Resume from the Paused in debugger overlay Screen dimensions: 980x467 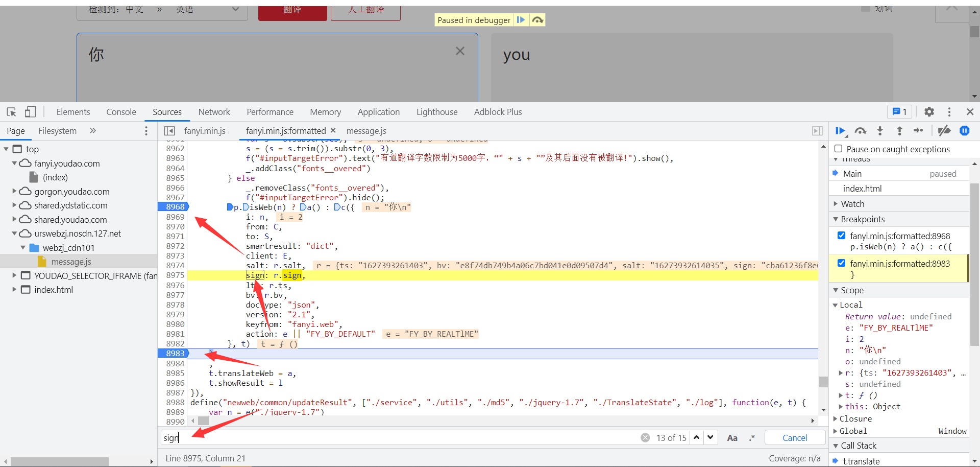[x=521, y=20]
